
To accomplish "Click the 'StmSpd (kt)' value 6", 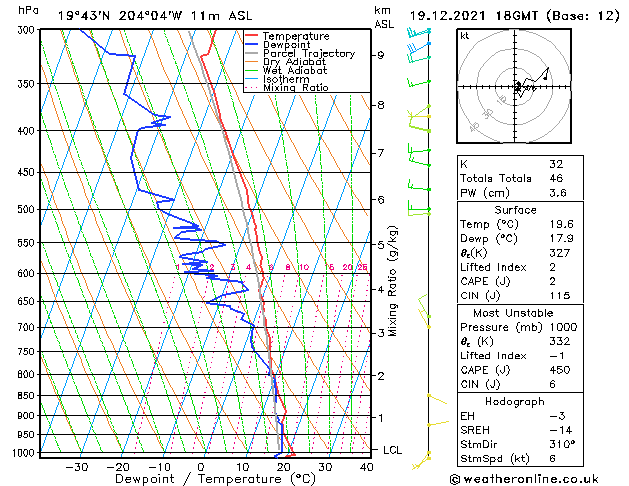I will point(552,458).
